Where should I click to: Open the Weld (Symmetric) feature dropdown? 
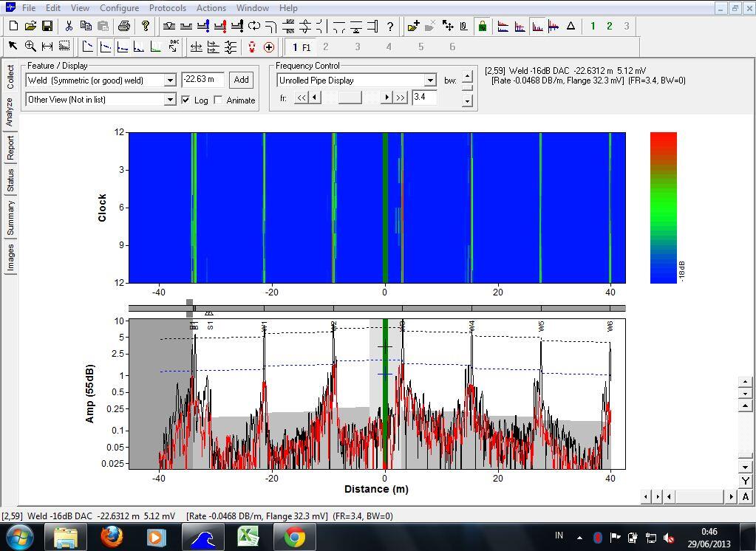tap(170, 80)
